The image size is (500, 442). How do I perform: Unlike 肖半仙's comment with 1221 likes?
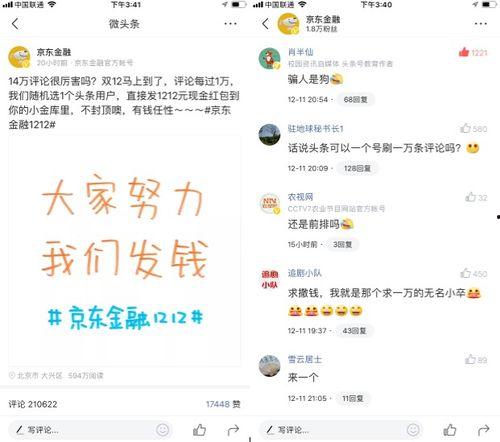coord(464,52)
